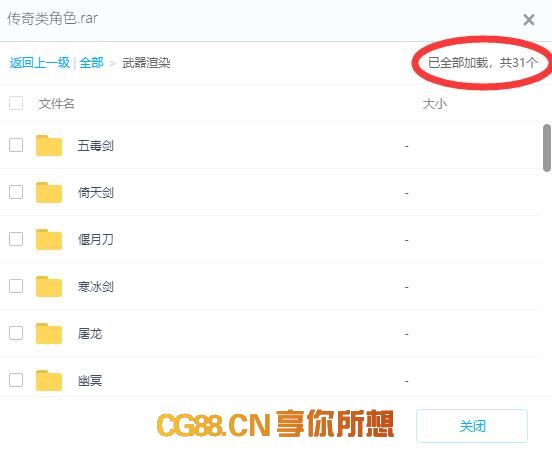Close the 传奇类角色.rar preview dialog
The height and width of the screenshot is (452, 552).
[x=529, y=20]
